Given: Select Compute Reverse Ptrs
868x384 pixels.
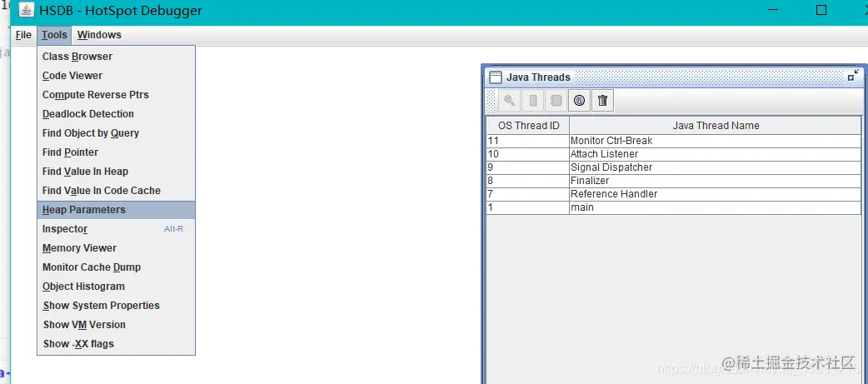Looking at the screenshot, I should (x=117, y=95).
